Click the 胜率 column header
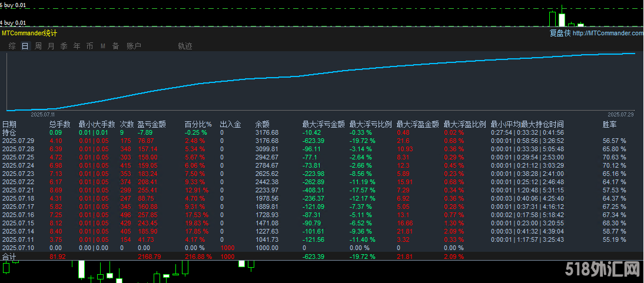Screen dimensions: 644x283 tap(610, 124)
